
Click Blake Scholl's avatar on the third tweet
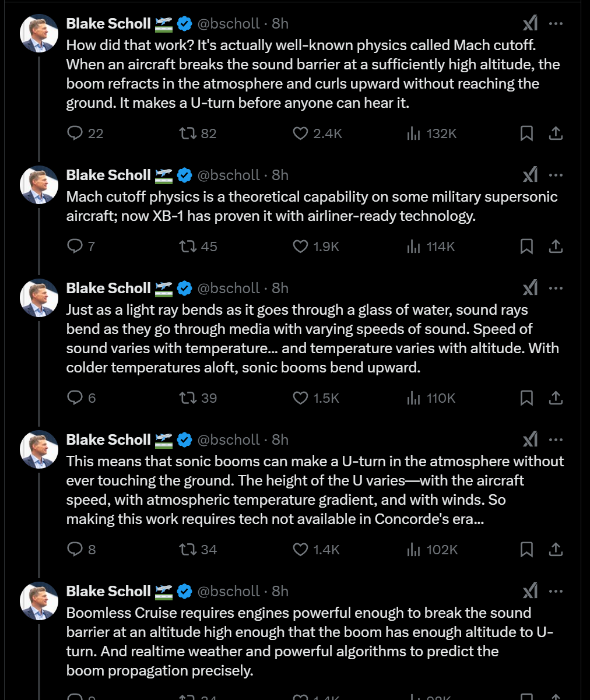point(40,298)
